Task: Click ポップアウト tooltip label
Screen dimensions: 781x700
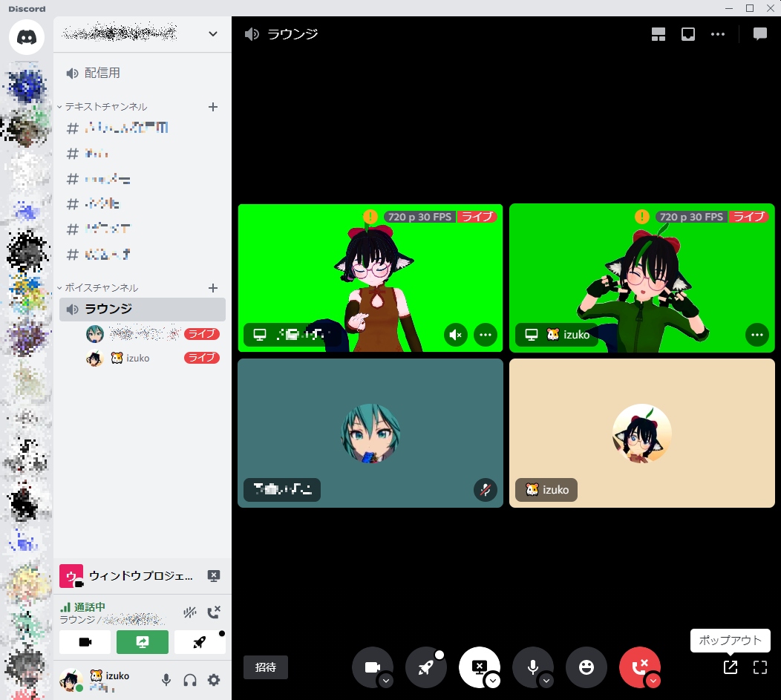Action: click(x=731, y=641)
